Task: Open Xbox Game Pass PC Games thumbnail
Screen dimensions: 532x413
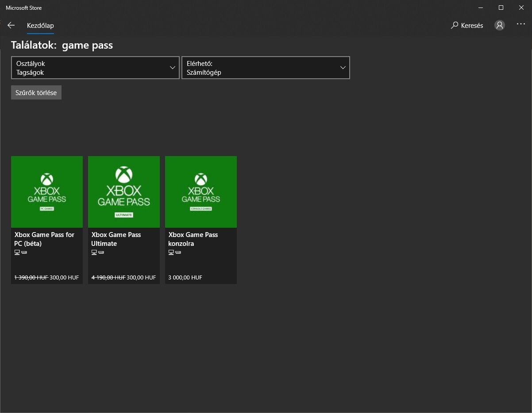Action: click(x=47, y=192)
